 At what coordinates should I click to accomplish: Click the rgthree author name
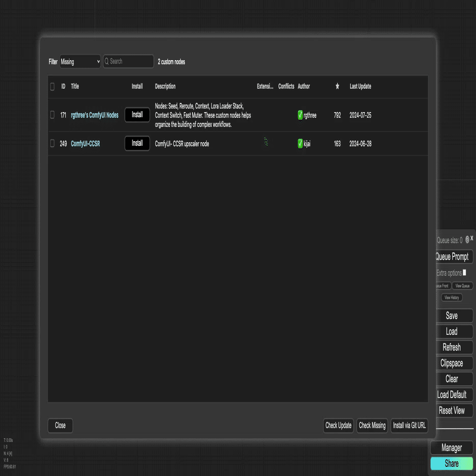[x=310, y=115]
